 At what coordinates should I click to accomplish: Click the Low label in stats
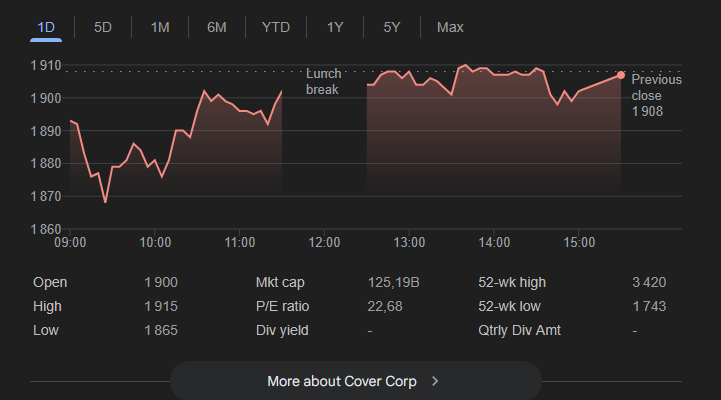(x=46, y=330)
